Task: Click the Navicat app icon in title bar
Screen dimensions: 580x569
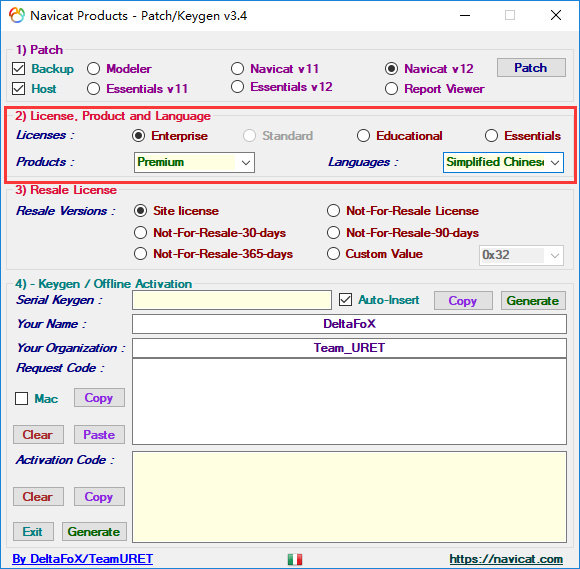Action: [x=17, y=16]
